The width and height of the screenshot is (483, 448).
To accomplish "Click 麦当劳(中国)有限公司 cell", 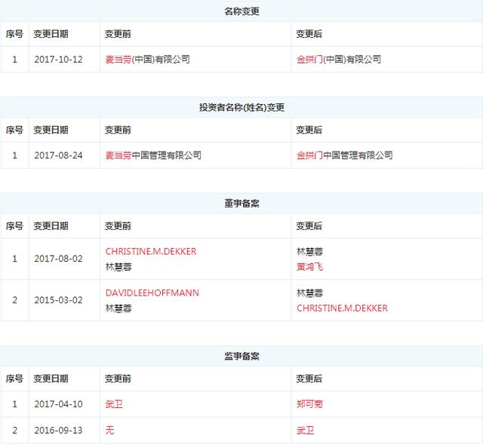I will tap(148, 59).
